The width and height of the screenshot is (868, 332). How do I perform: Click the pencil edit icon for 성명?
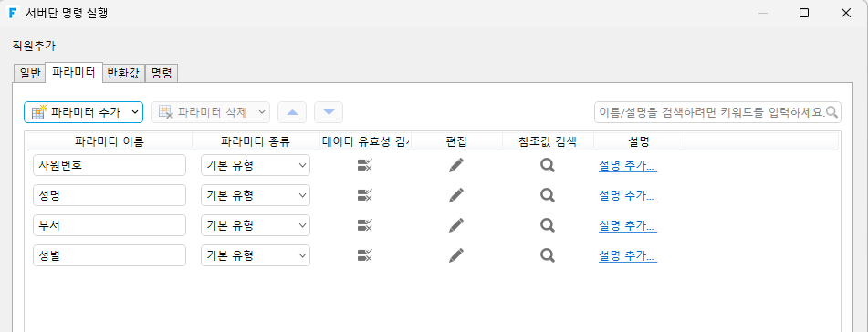tap(456, 195)
